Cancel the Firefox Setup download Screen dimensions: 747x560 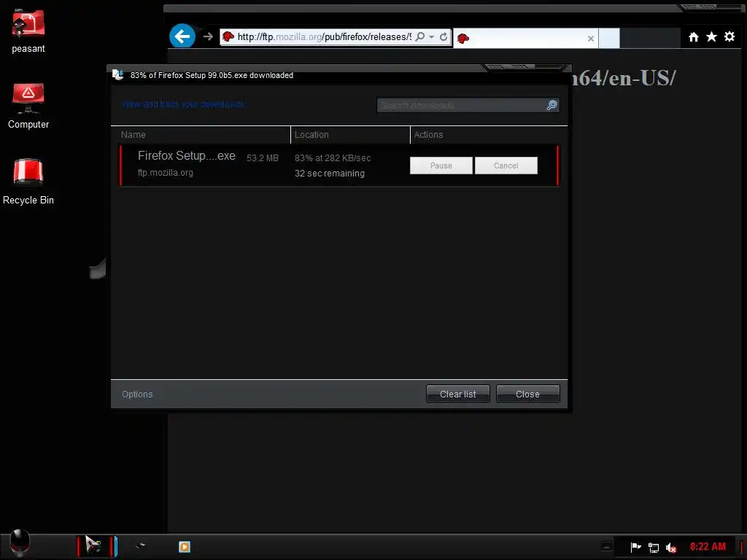[506, 166]
